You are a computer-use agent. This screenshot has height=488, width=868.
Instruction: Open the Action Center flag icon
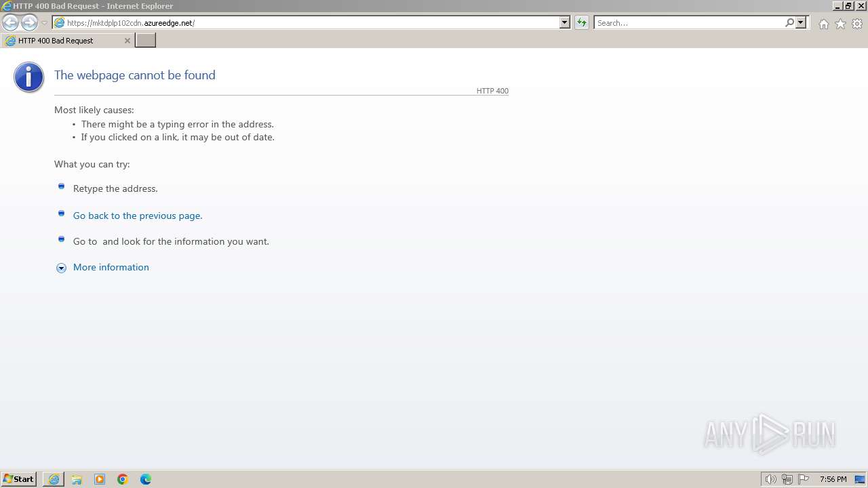(x=804, y=479)
